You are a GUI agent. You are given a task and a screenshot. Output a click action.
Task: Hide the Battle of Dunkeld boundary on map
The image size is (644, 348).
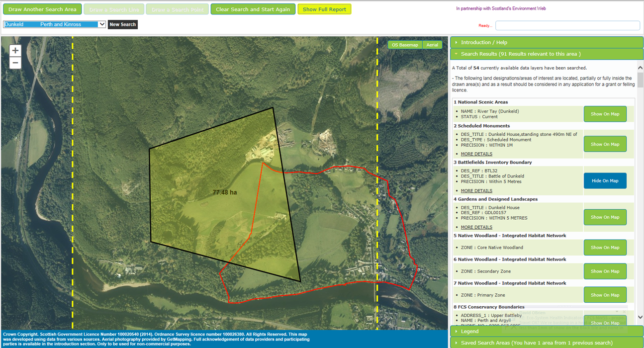(605, 180)
